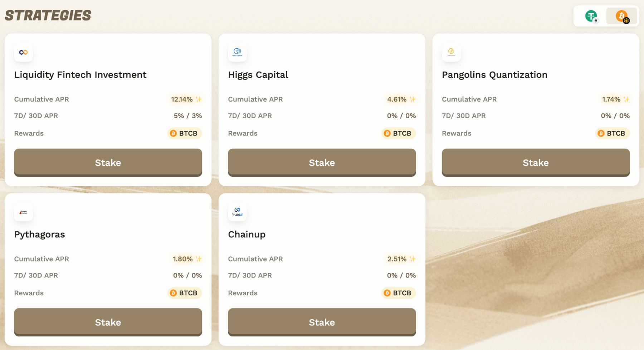644x350 pixels.
Task: Click the sparkle icon beside 2.51% APR
Action: (413, 259)
